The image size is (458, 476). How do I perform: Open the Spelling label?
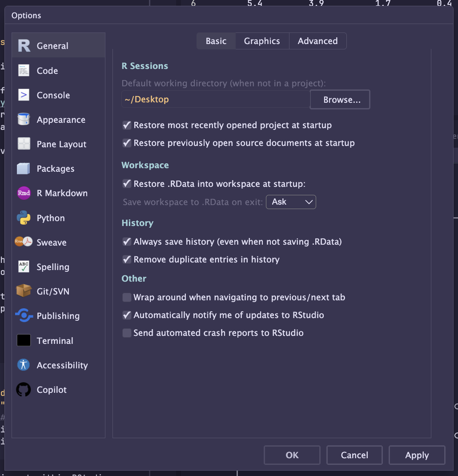tap(53, 267)
